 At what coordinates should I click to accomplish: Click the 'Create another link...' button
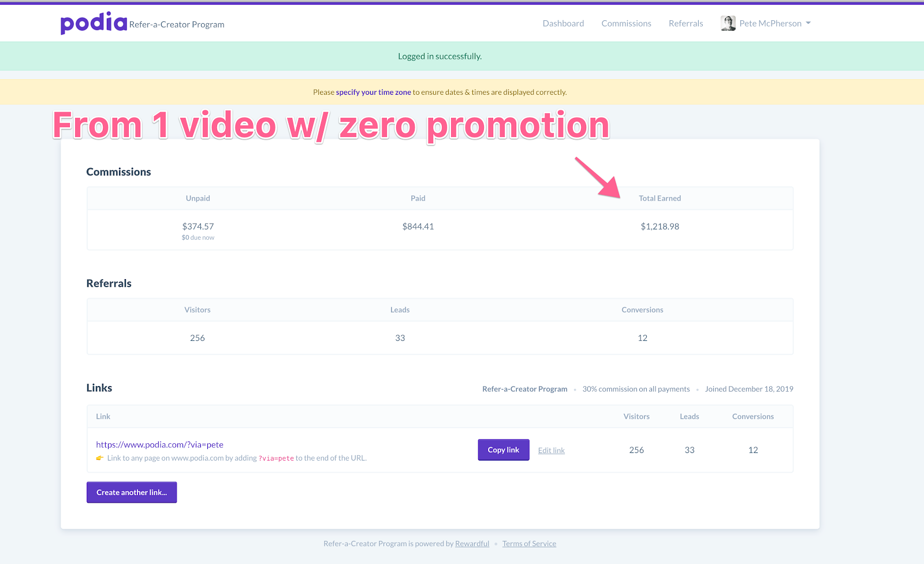coord(132,492)
